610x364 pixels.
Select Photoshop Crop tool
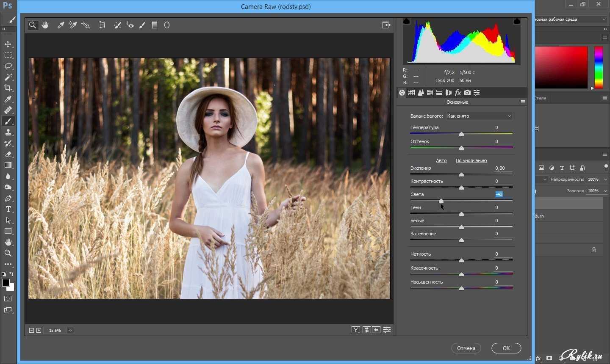8,88
